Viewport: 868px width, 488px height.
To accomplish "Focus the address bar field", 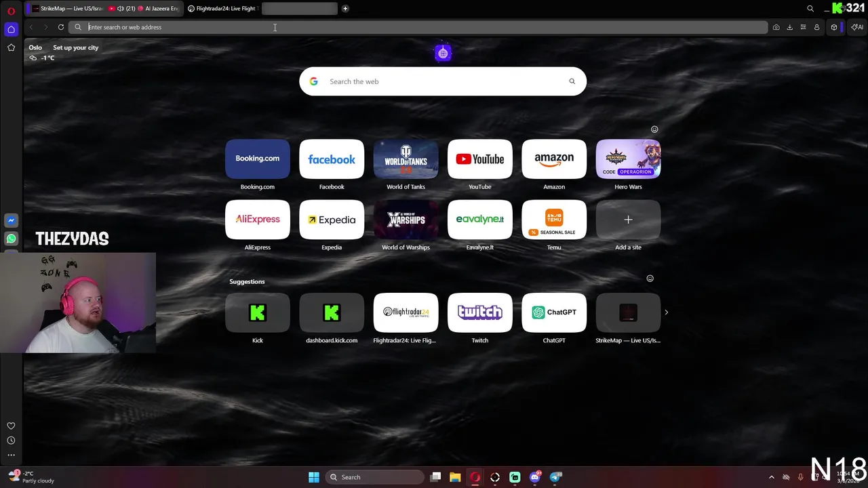I will 418,27.
